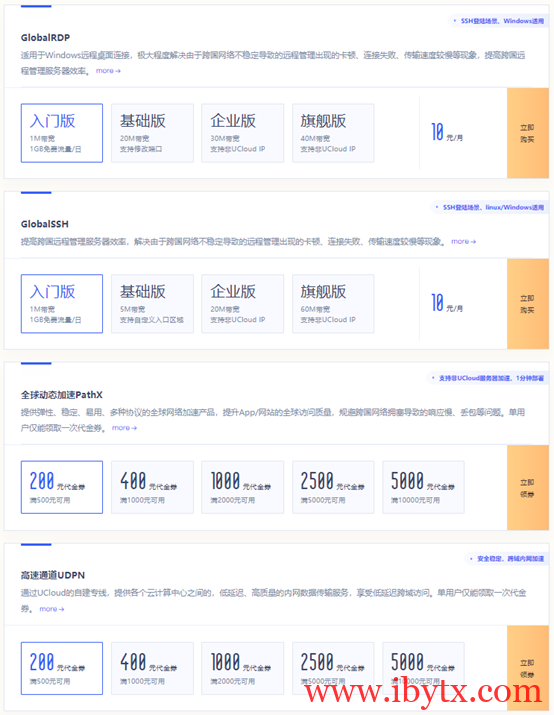
Task: Click the GlobalSSH 10元/月 price
Action: click(447, 303)
